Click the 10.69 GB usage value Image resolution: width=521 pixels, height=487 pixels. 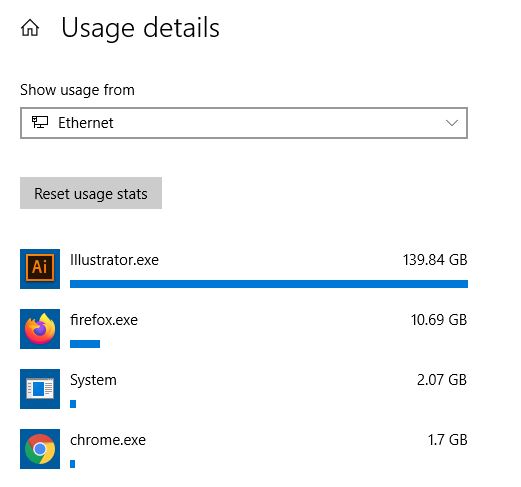[439, 320]
